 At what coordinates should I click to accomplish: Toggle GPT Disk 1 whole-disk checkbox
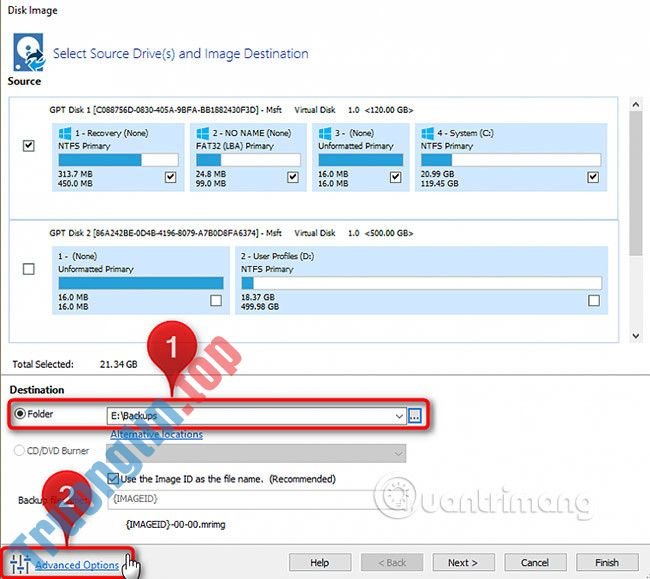(29, 145)
